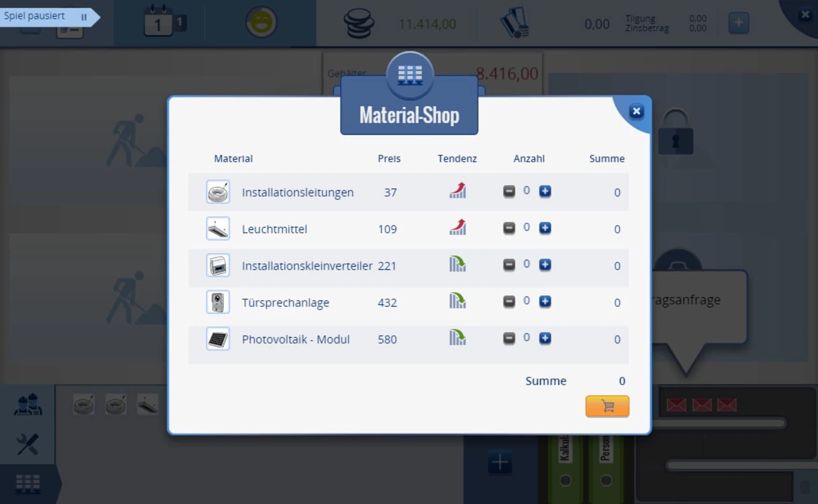Click the padlock locked slot icon
818x504 pixels.
coord(676,132)
